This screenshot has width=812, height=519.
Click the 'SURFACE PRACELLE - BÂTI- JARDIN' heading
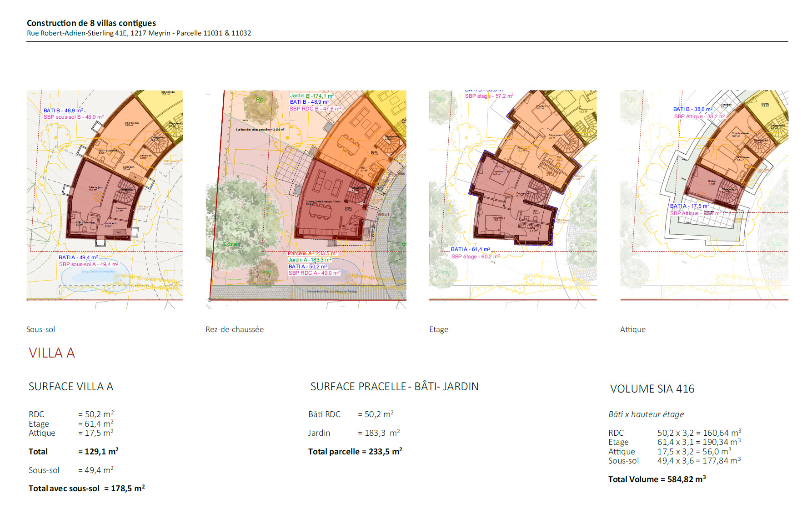pyautogui.click(x=394, y=387)
